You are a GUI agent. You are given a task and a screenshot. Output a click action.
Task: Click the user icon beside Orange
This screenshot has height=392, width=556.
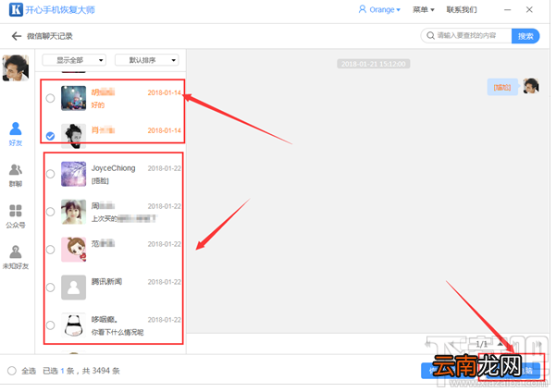[362, 9]
